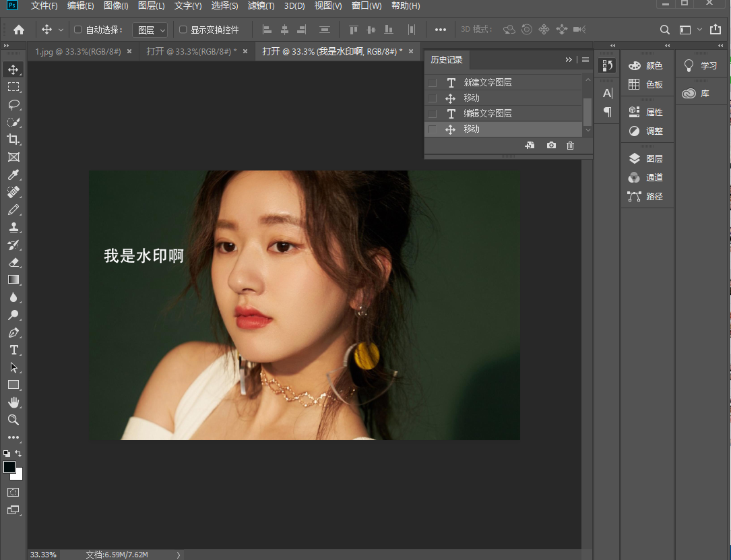Enable the 显示变换控件 checkbox
The height and width of the screenshot is (560, 731).
[183, 30]
